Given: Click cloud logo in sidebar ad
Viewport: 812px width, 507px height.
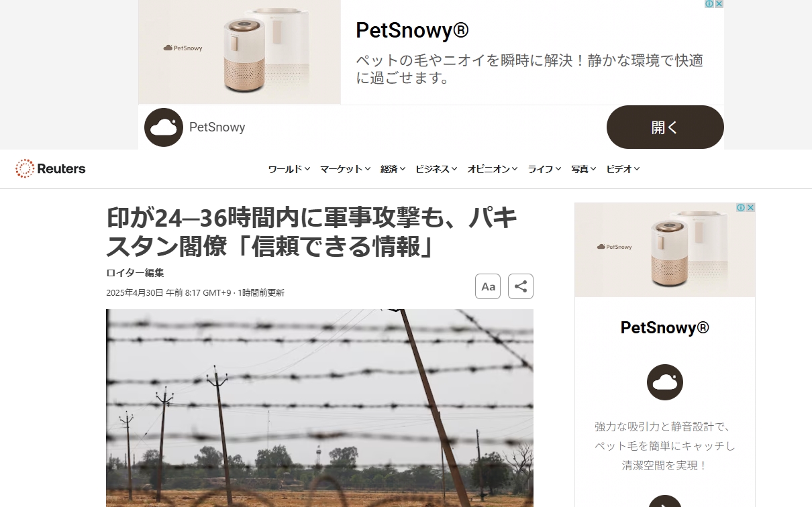Looking at the screenshot, I should [x=665, y=382].
